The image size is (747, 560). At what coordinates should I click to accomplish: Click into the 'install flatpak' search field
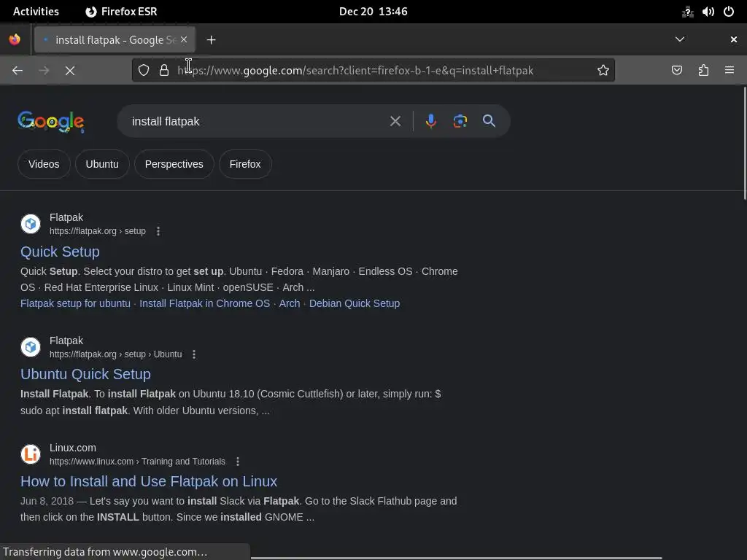point(258,122)
